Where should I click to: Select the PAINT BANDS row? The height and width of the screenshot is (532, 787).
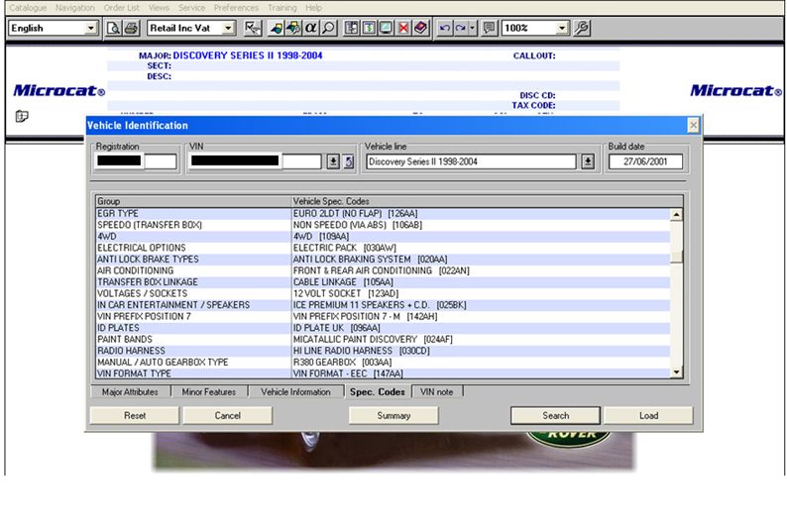383,339
